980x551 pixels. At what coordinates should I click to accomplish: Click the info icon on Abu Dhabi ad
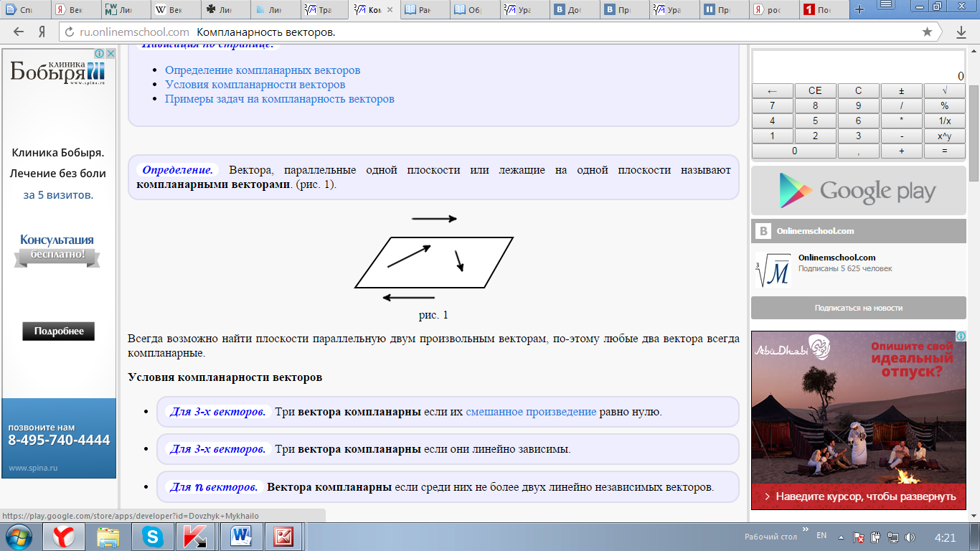point(961,336)
